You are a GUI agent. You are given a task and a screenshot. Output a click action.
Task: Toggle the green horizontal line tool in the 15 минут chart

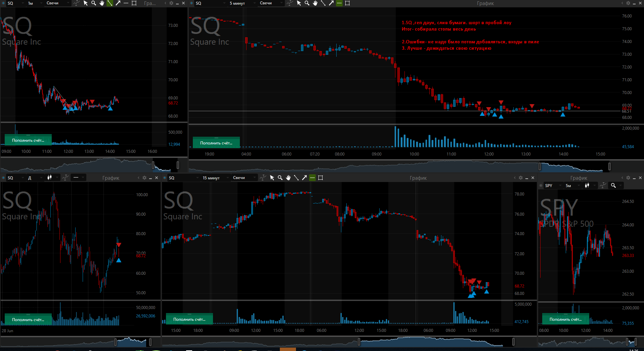pos(312,178)
